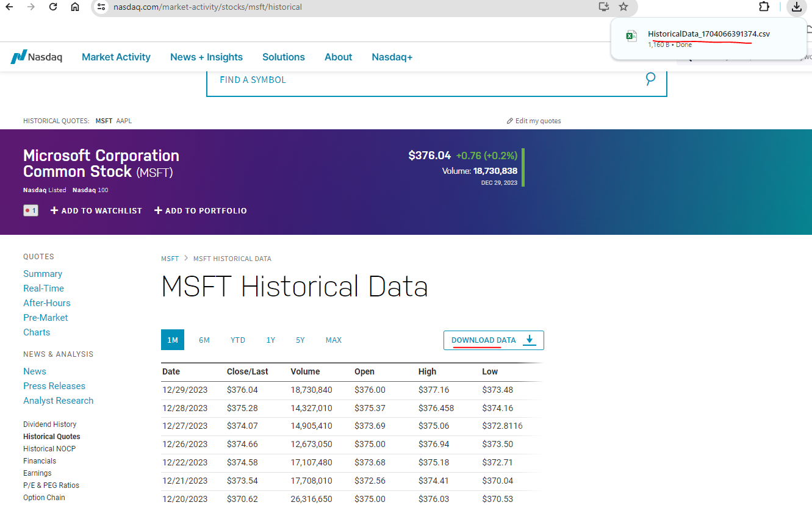812x505 pixels.
Task: Click the 14,905,410 volume cell
Action: pos(312,426)
